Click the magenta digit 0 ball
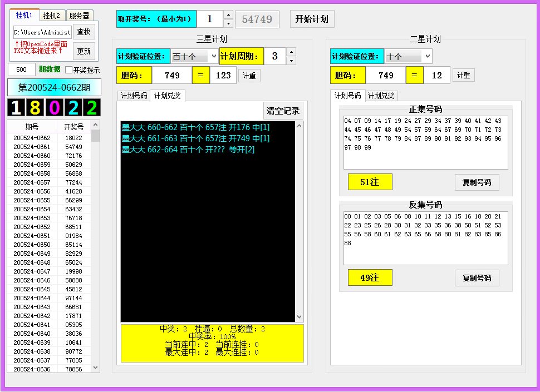 pos(54,107)
